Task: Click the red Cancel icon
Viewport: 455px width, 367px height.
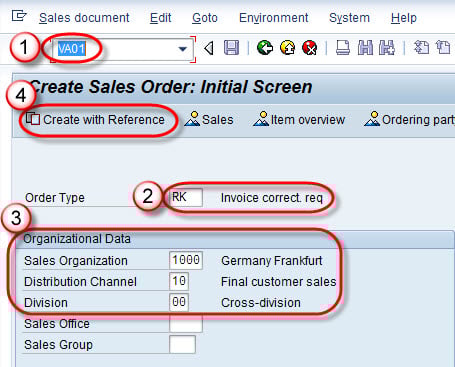Action: (x=310, y=48)
